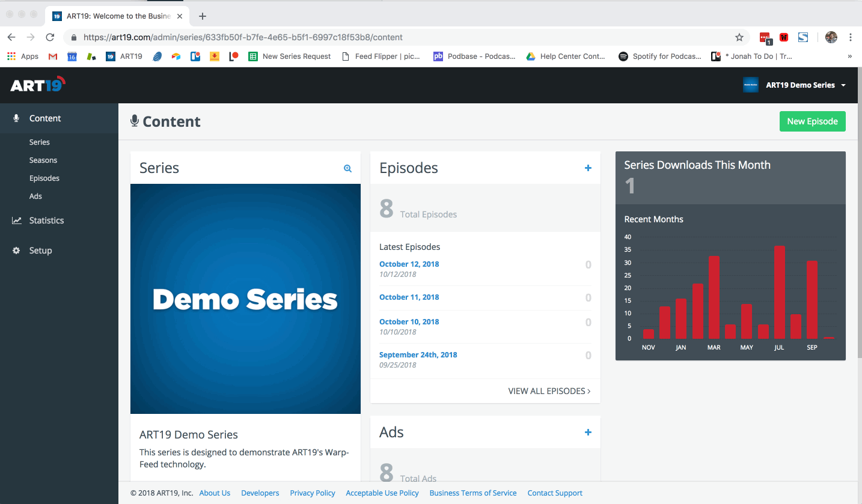Screen dimensions: 862x504
Task: Go to Episodes in the sidebar
Action: point(44,178)
